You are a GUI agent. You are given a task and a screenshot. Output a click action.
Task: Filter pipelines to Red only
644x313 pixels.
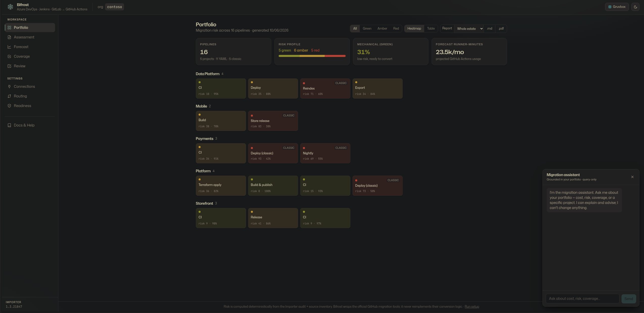pyautogui.click(x=396, y=29)
